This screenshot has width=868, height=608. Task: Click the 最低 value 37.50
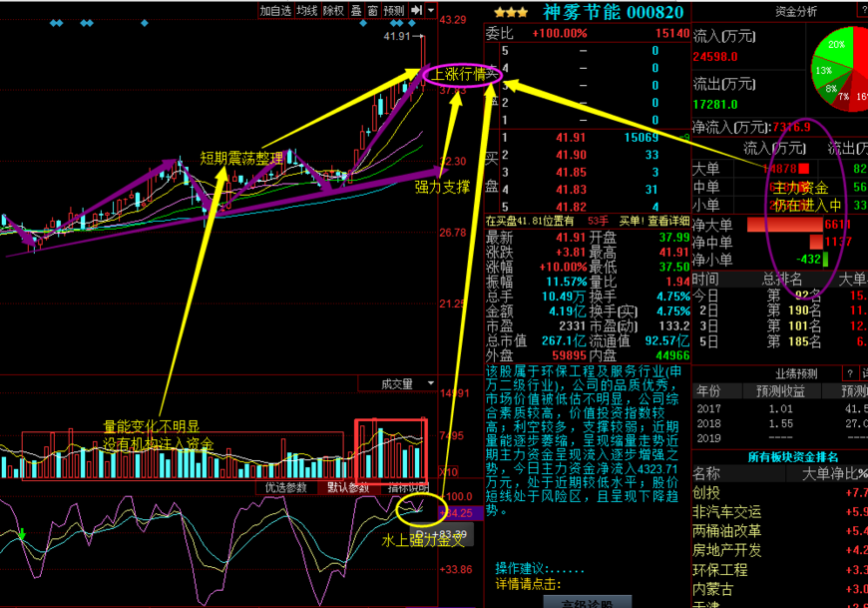[x=674, y=267]
